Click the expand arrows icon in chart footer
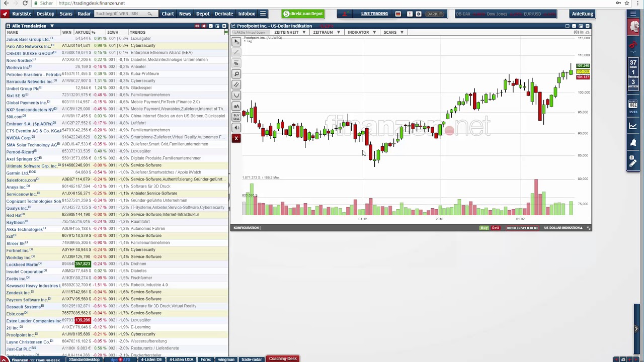644x362 pixels. (589, 228)
